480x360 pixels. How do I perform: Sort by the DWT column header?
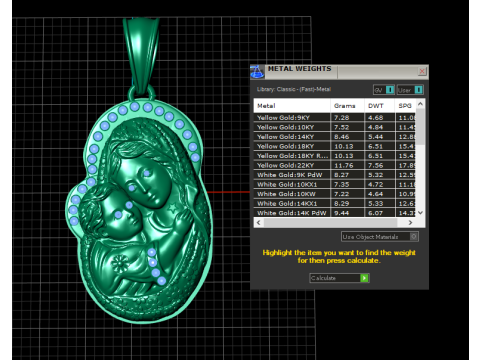click(x=379, y=106)
